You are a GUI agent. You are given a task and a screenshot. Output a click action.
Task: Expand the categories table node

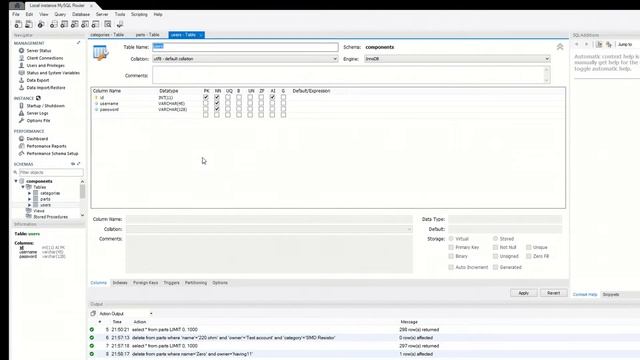29,193
